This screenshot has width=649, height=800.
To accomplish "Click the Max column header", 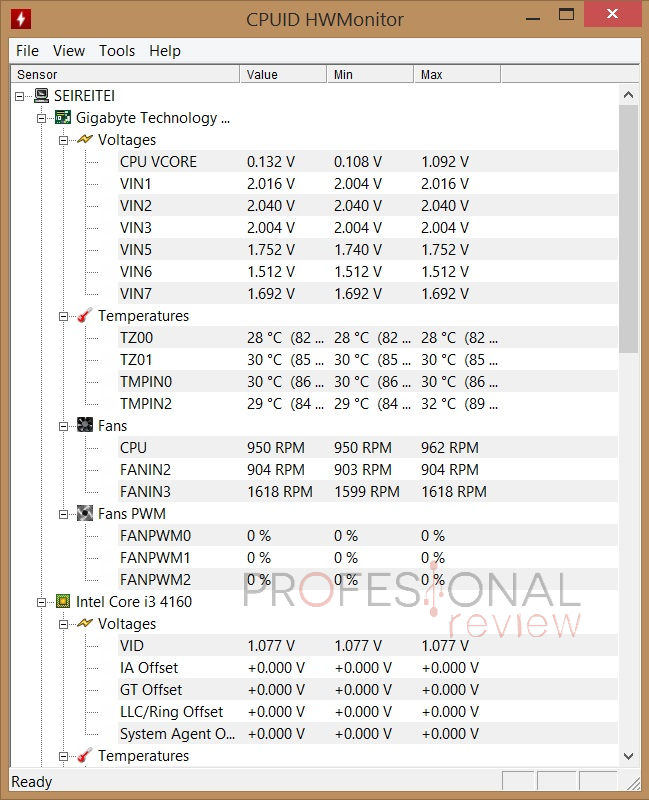I will click(457, 74).
